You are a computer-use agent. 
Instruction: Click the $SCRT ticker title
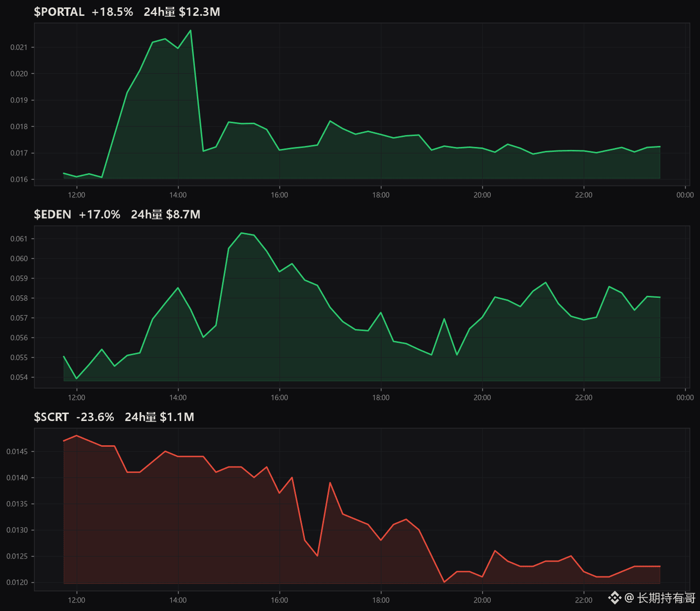tap(51, 417)
